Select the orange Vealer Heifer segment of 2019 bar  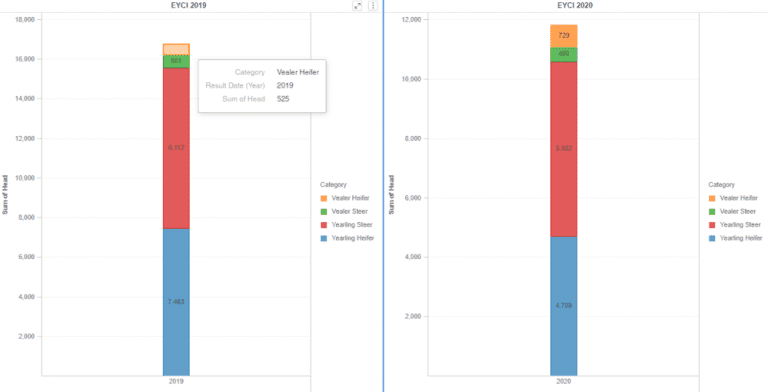176,49
